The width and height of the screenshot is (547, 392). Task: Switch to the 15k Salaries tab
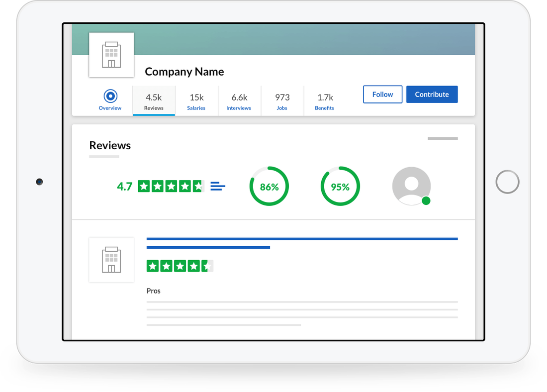(196, 101)
